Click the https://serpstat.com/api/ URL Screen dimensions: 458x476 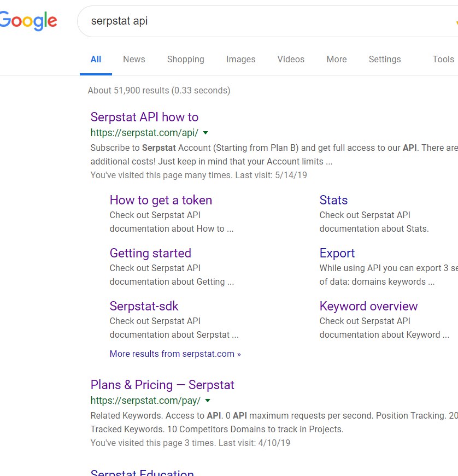click(144, 133)
